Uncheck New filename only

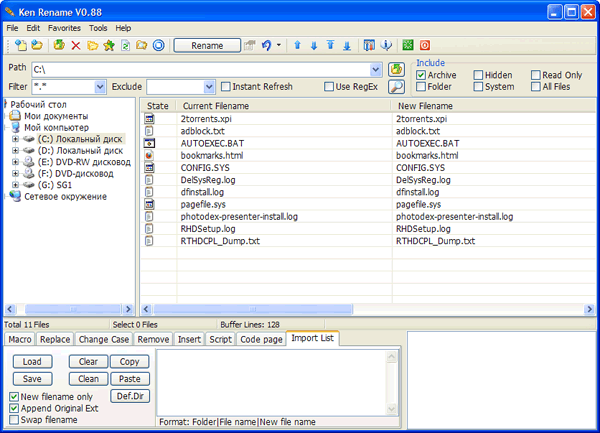[14, 397]
